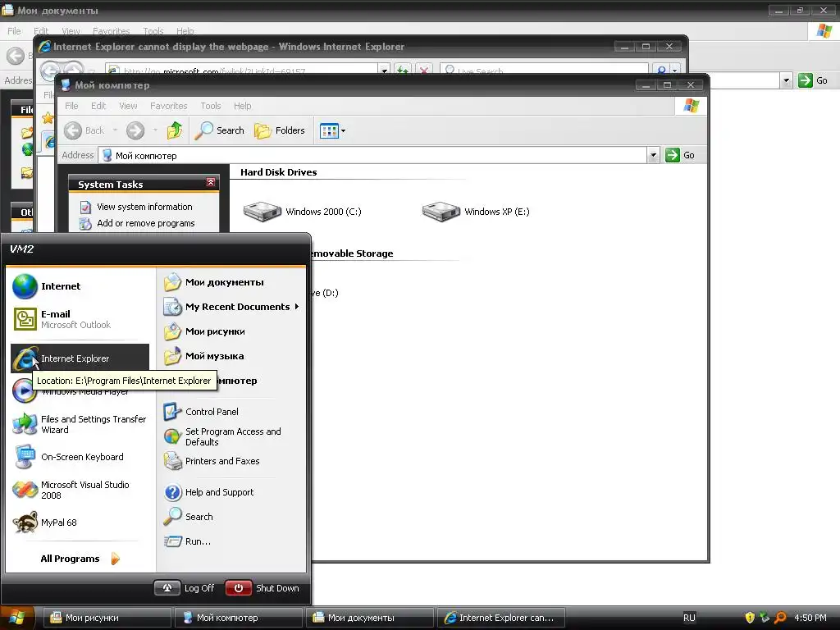Select Windows XP (E:) drive
This screenshot has height=630, width=840.
tap(476, 212)
